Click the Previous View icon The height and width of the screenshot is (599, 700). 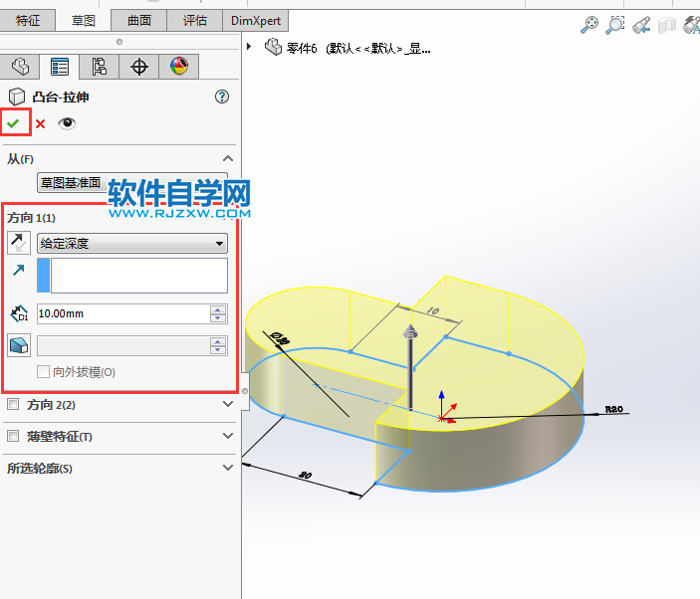(x=643, y=25)
